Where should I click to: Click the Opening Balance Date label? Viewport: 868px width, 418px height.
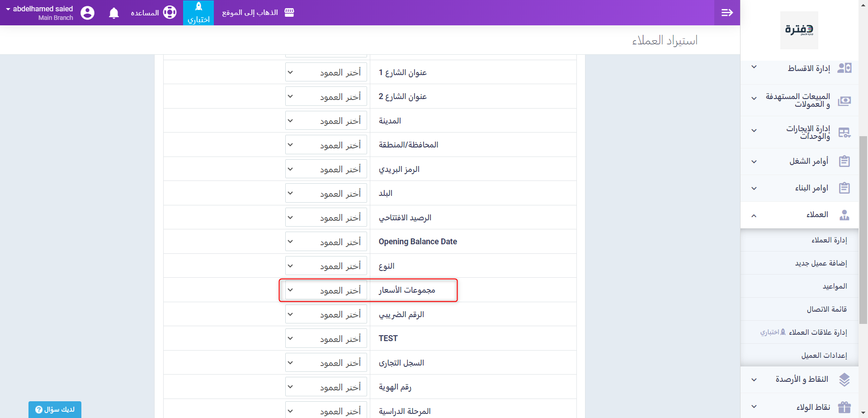point(418,242)
